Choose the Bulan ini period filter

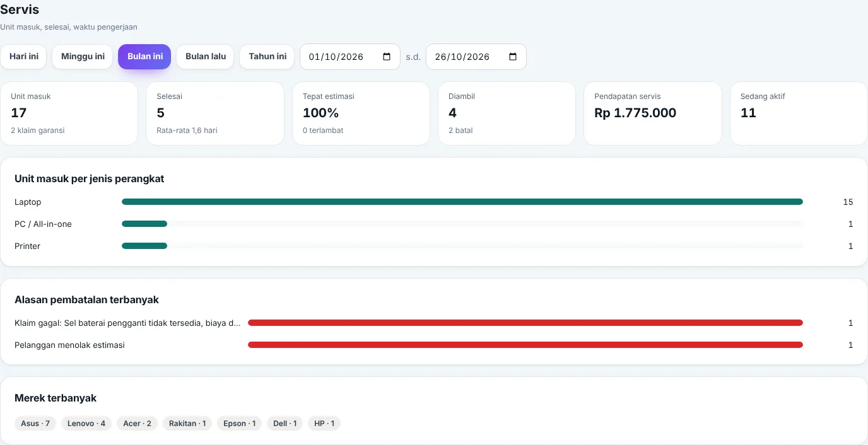(x=145, y=57)
